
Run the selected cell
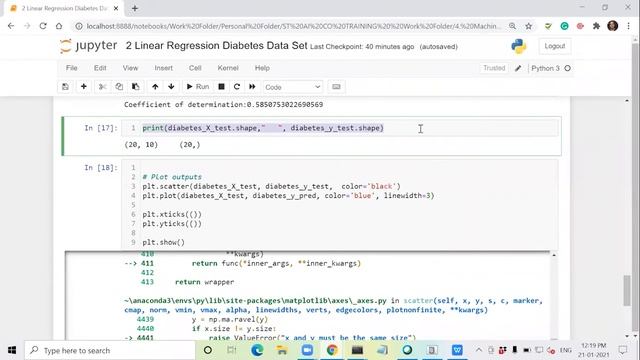(x=198, y=87)
